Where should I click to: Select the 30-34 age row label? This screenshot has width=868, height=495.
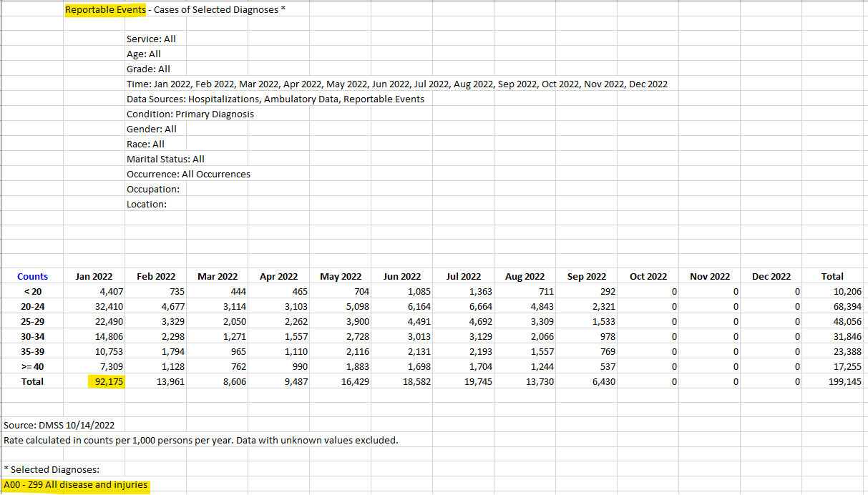coord(33,336)
